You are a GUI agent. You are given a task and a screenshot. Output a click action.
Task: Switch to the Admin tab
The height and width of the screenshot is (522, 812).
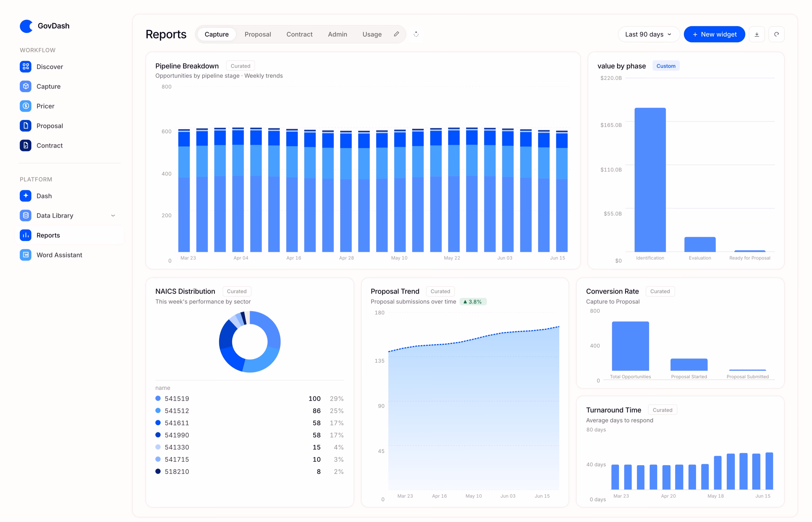click(x=337, y=34)
